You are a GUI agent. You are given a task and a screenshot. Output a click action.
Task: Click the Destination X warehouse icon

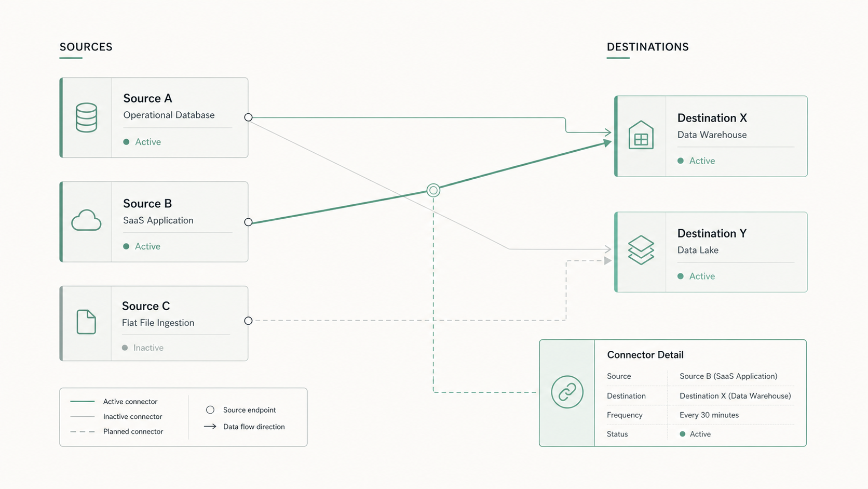coord(641,135)
